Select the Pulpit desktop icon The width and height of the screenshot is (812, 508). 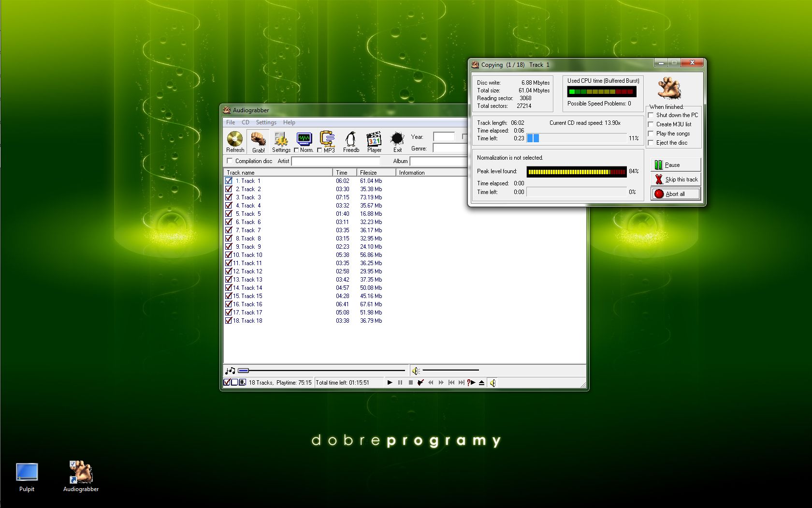27,478
